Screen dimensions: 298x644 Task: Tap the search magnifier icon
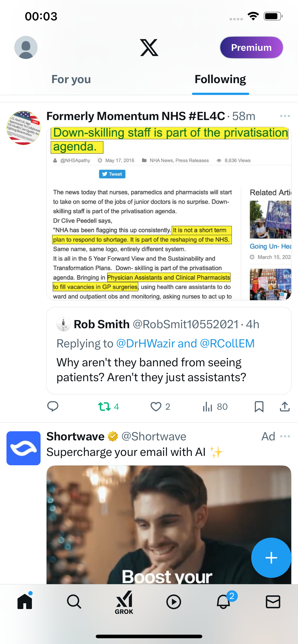[74, 602]
